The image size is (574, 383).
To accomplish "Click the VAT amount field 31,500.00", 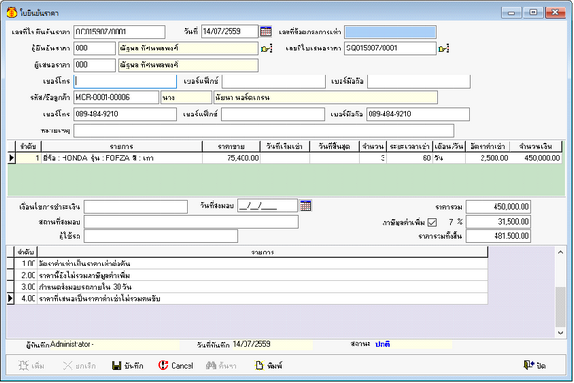I will click(498, 222).
